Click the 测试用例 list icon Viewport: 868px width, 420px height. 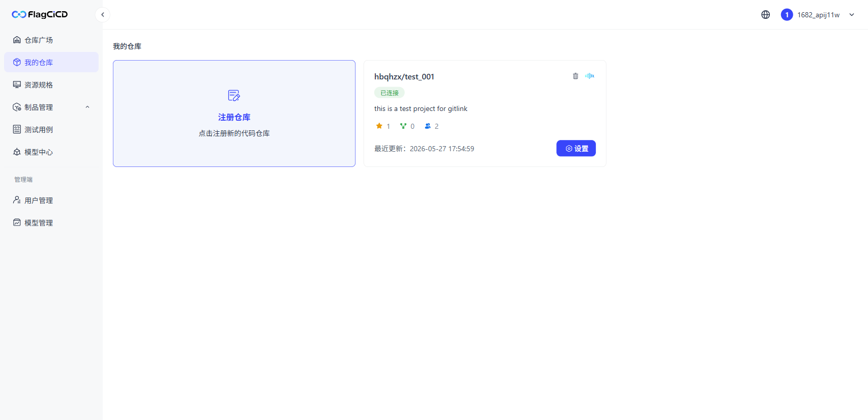[17, 129]
